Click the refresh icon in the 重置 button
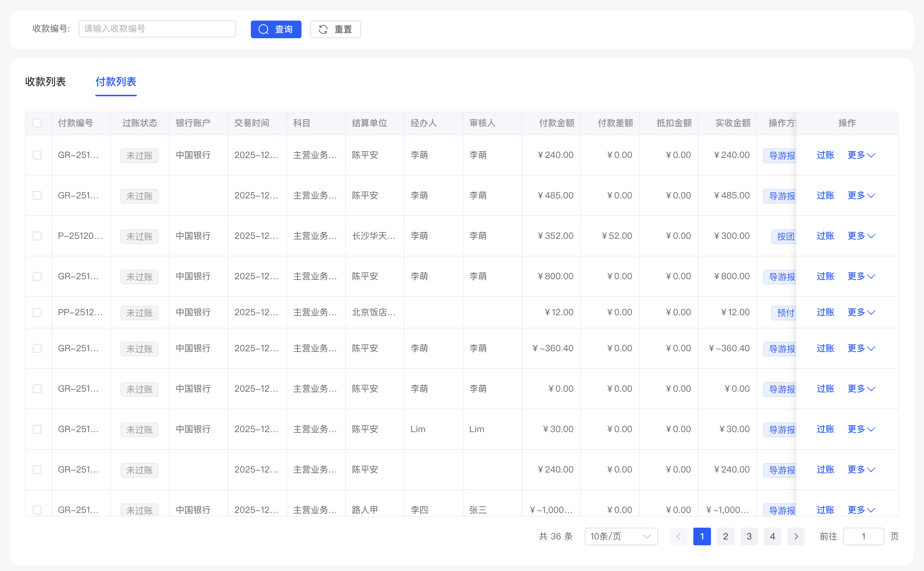The width and height of the screenshot is (924, 571). point(323,29)
